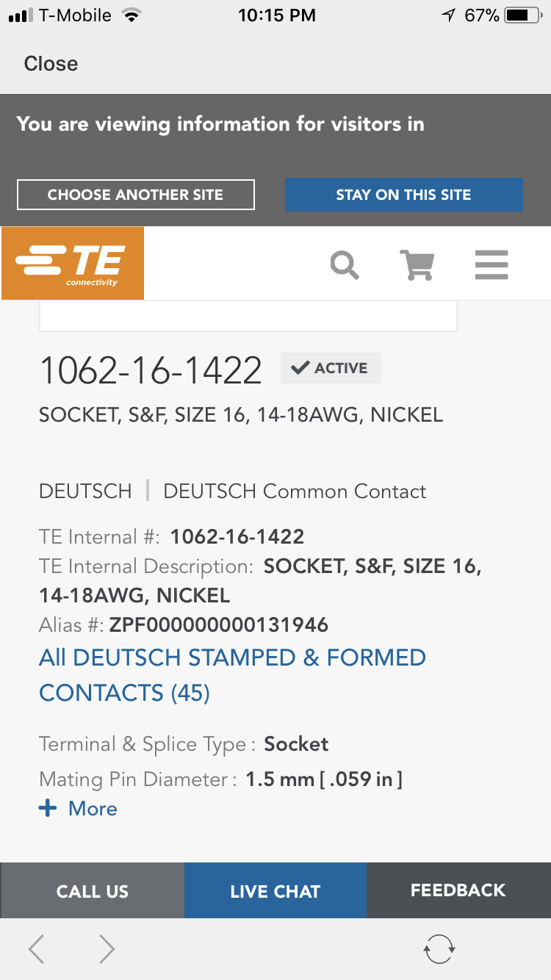Open All DEUTSCH Stamped & Formed Contacts link
The image size is (551, 980).
(232, 675)
